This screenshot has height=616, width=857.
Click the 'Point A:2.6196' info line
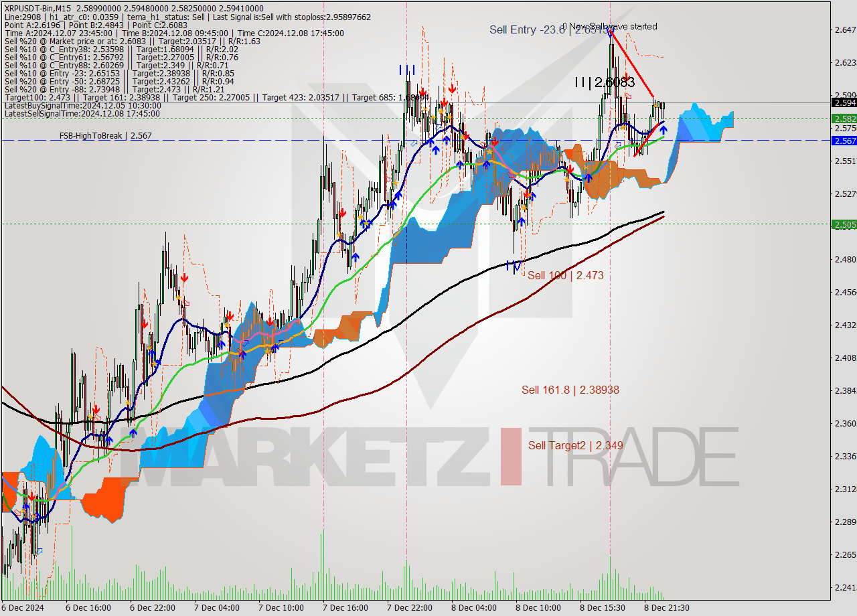[96, 25]
